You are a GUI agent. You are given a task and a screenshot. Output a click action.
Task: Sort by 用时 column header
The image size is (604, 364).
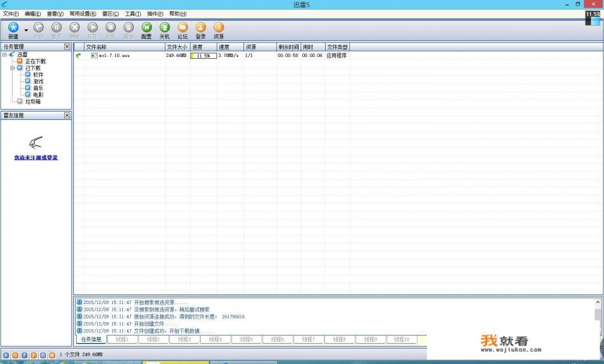click(312, 47)
